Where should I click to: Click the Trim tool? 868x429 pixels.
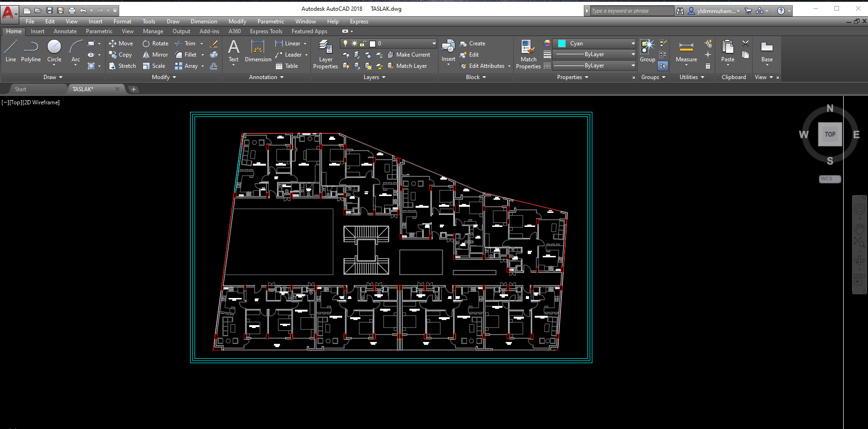185,44
